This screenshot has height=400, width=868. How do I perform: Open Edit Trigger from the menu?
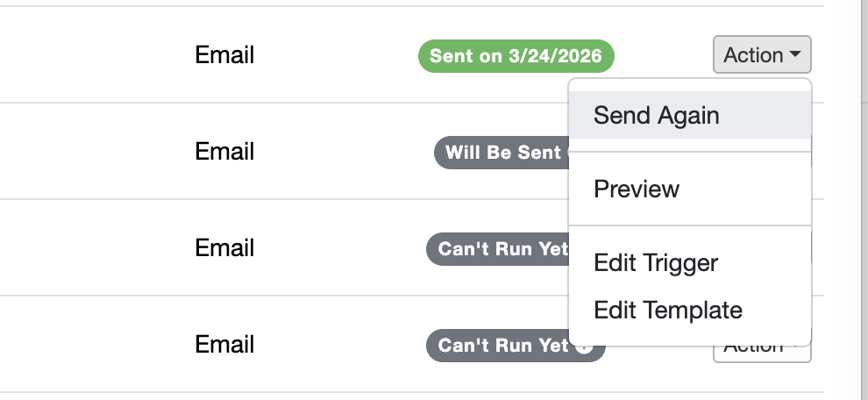click(x=655, y=262)
